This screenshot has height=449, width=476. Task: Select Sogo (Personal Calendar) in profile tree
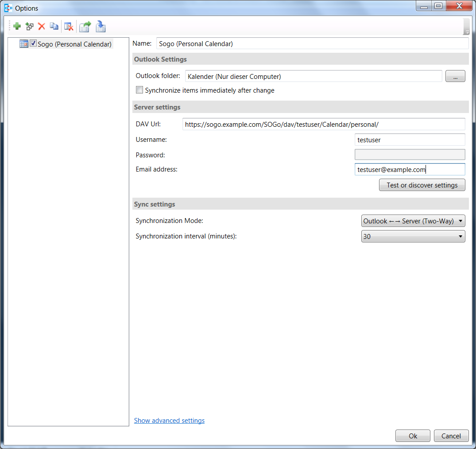coord(74,44)
